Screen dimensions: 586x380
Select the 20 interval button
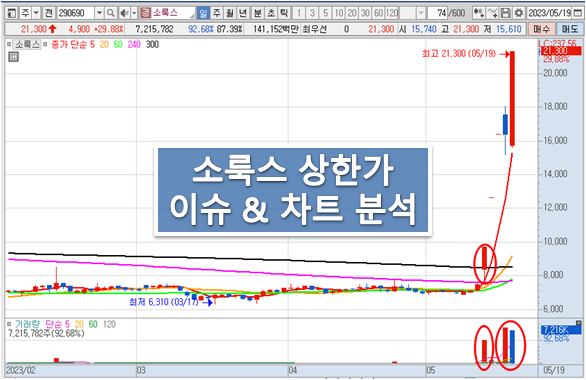352,13
